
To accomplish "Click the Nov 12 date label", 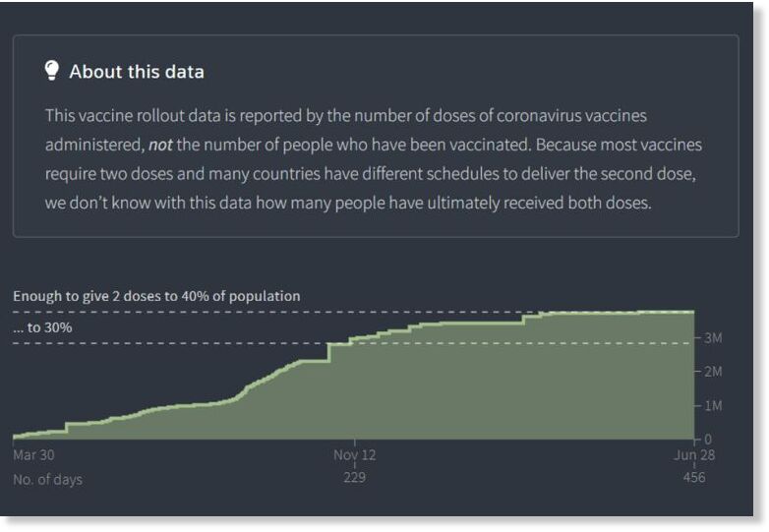I will (355, 455).
